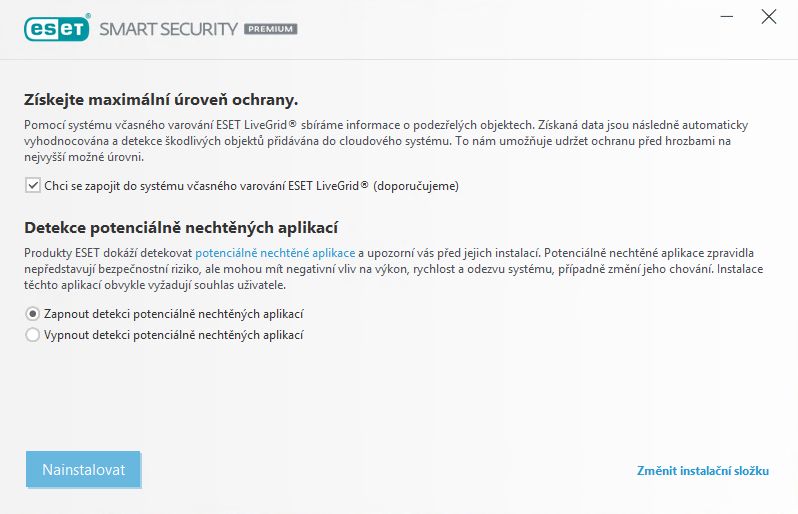Screen dimensions: 798x514
Task: Click the 'Produkty ESET dokáží detekovat' paragraph
Action: point(393,269)
